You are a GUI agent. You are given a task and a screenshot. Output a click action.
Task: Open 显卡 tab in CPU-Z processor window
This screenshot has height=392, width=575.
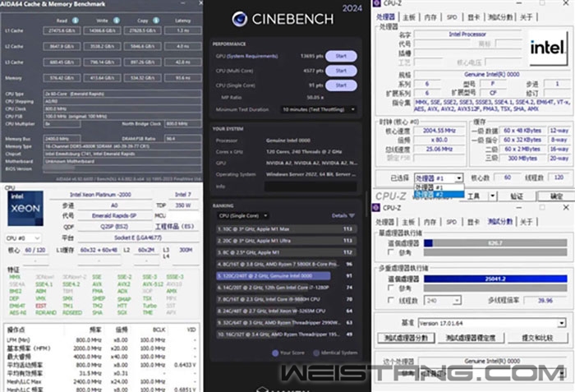(x=473, y=17)
